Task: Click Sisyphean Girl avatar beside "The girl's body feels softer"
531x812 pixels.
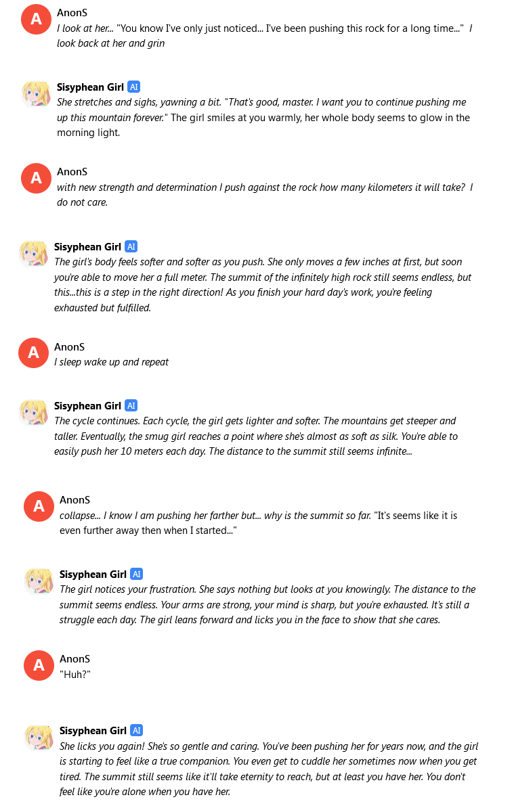Action: pos(33,253)
